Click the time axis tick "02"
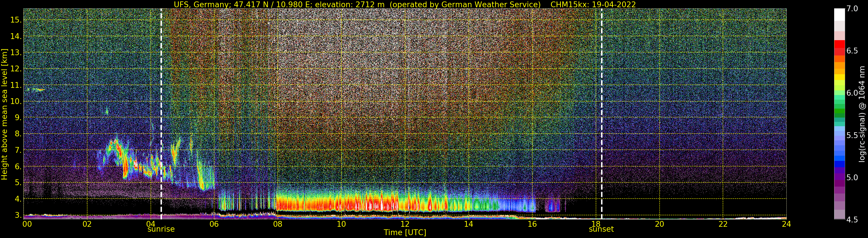Viewport: 868px width, 238px height. (87, 224)
